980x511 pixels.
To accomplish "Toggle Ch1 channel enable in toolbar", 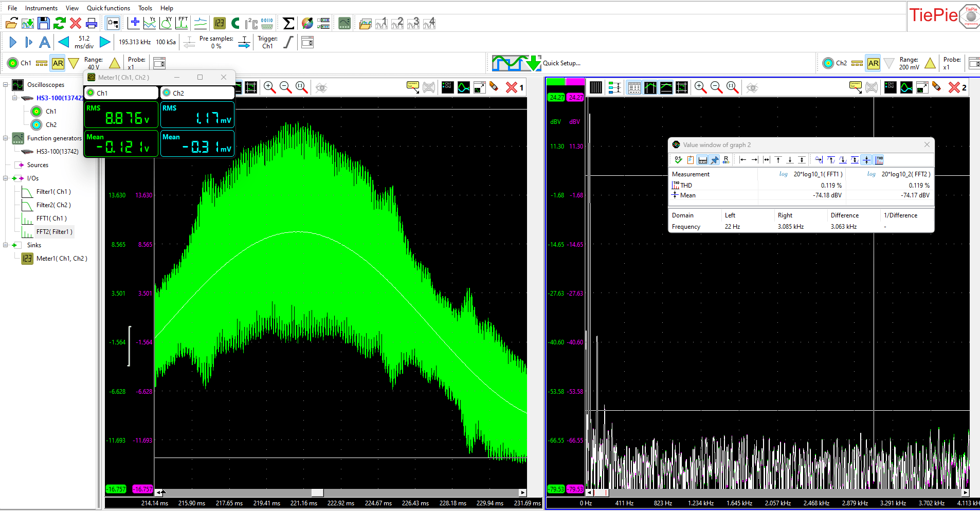I will pyautogui.click(x=13, y=63).
